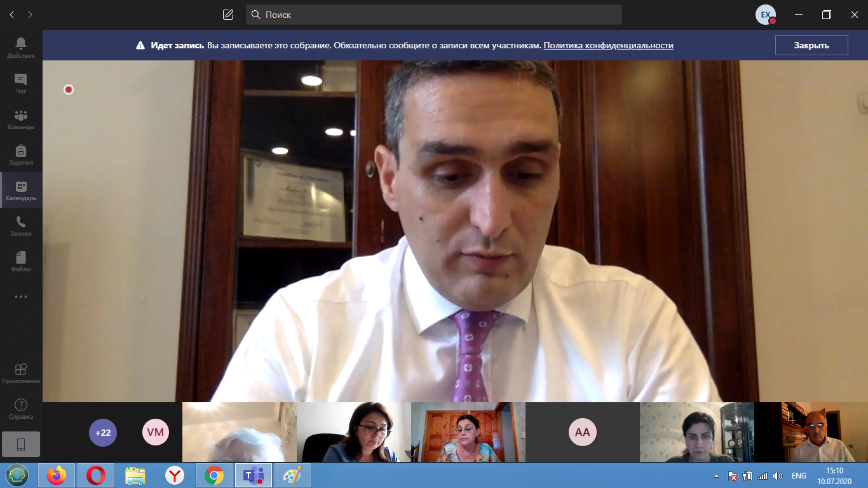Open the Activity feed (Действия) bell icon
Screen dimensions: 868x488
point(21,47)
